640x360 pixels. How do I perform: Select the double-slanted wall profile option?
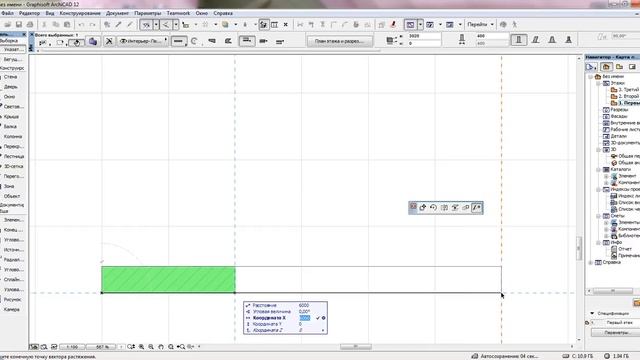[x=552, y=40]
